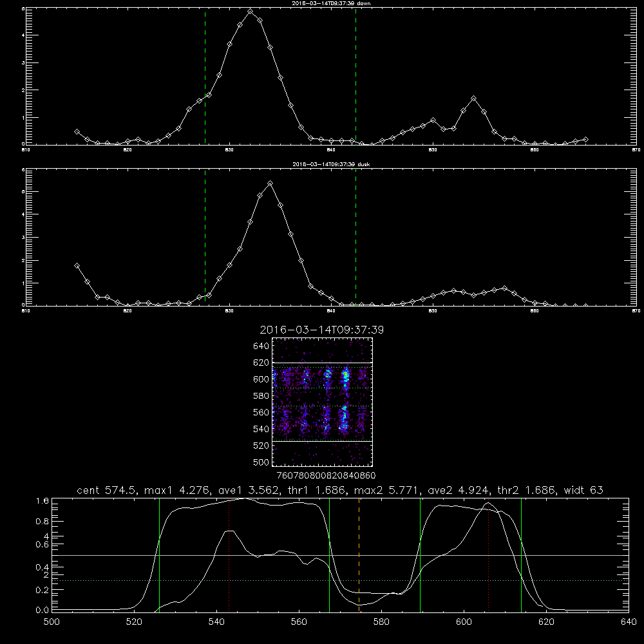Image resolution: width=644 pixels, height=644 pixels.
Task: Click the 500 label on the heat-map vertical axis
Action: [261, 462]
